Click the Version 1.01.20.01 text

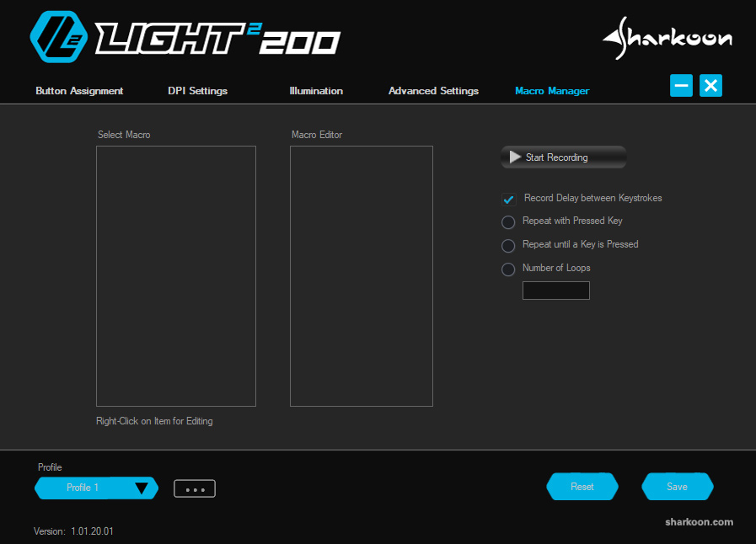[73, 531]
